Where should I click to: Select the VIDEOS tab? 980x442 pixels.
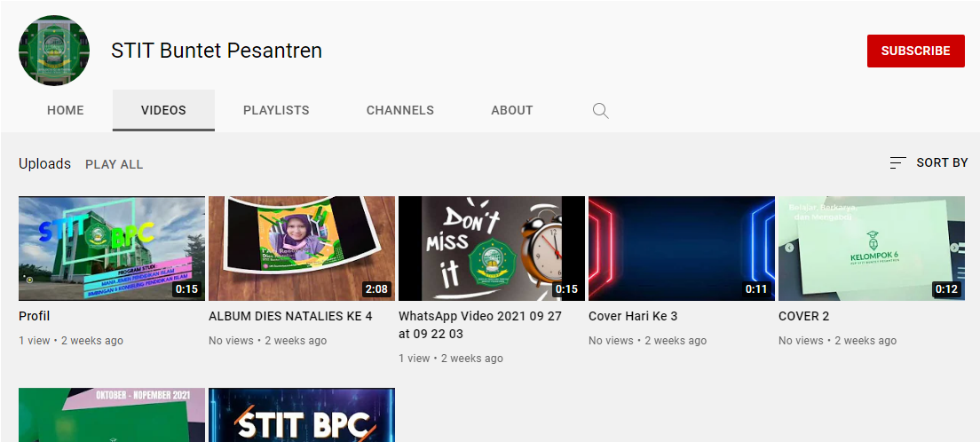click(x=163, y=111)
